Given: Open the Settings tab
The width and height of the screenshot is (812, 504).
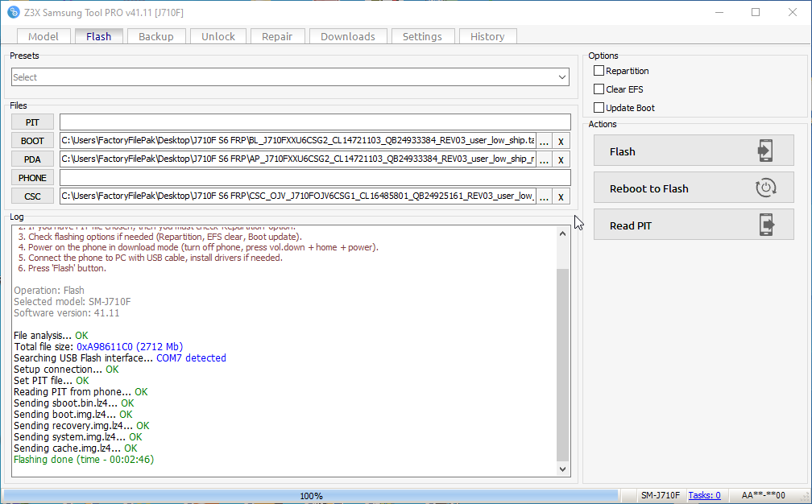Looking at the screenshot, I should (x=422, y=36).
